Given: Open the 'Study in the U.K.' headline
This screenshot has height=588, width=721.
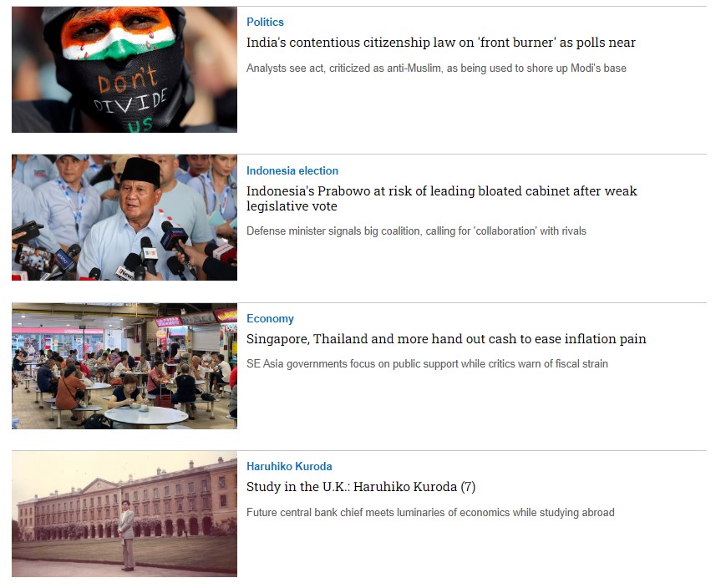Looking at the screenshot, I should point(361,486).
